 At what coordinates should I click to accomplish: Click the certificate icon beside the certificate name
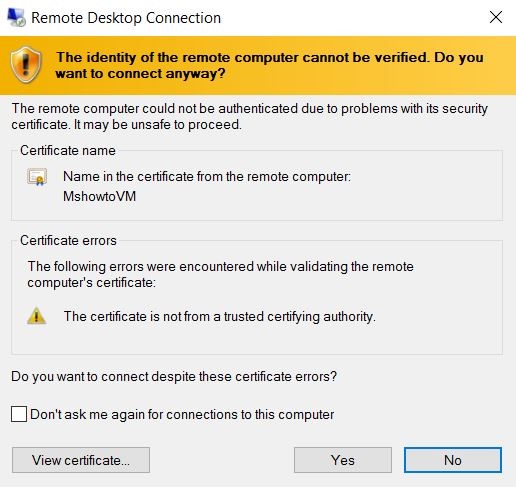[x=37, y=177]
